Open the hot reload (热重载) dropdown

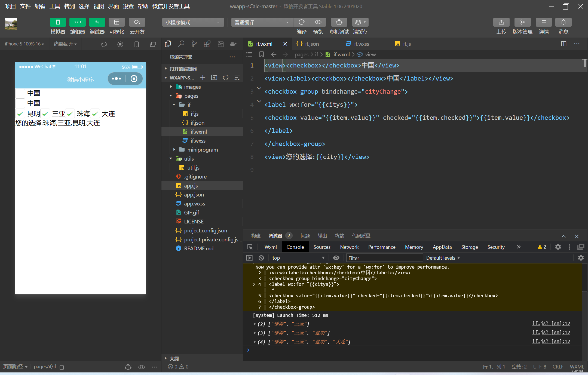(x=65, y=44)
